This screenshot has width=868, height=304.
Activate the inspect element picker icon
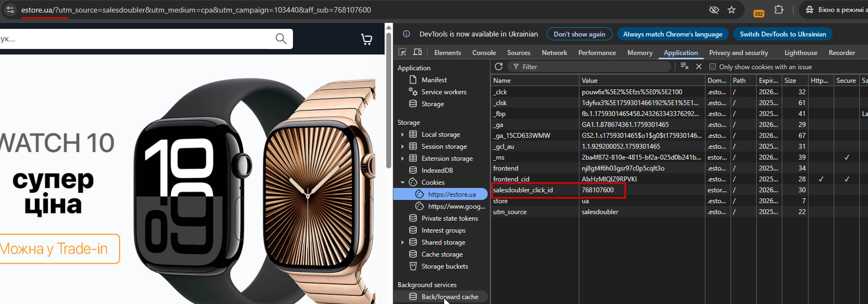point(402,52)
